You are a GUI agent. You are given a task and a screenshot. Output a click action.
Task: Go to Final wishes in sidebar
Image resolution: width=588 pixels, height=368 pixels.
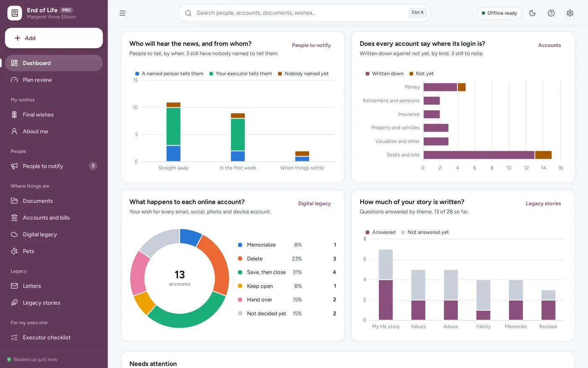tap(54, 114)
